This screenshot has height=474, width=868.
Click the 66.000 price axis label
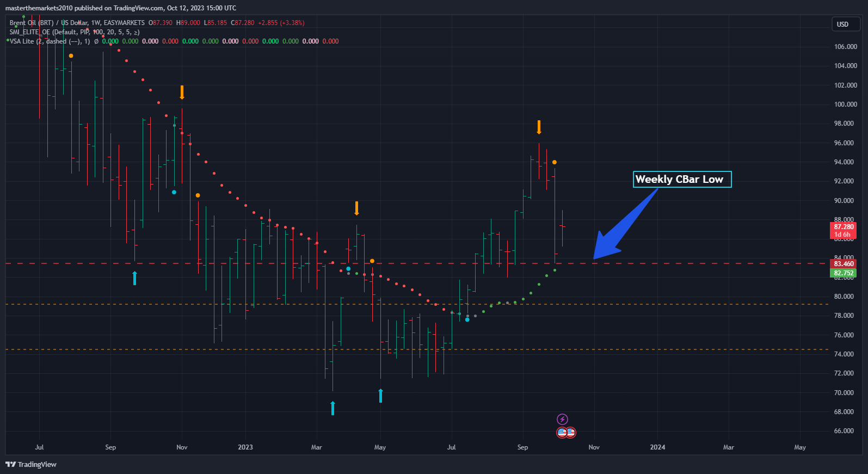pos(844,431)
